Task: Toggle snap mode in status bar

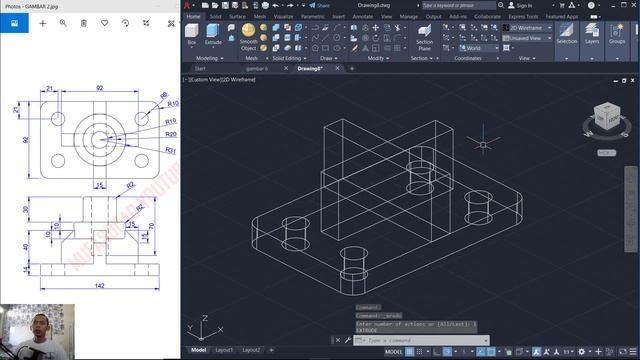Action: tap(419, 351)
